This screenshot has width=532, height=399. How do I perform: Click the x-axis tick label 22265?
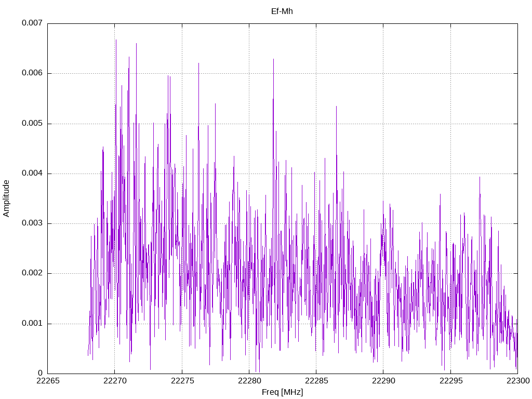tap(48, 381)
